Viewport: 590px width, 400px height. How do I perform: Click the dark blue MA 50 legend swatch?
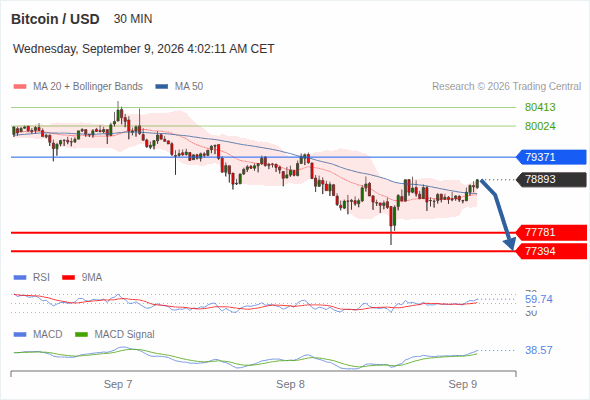click(x=162, y=87)
